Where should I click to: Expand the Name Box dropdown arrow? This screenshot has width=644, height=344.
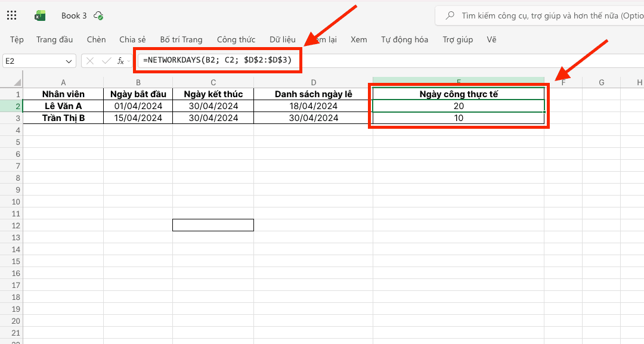point(69,61)
